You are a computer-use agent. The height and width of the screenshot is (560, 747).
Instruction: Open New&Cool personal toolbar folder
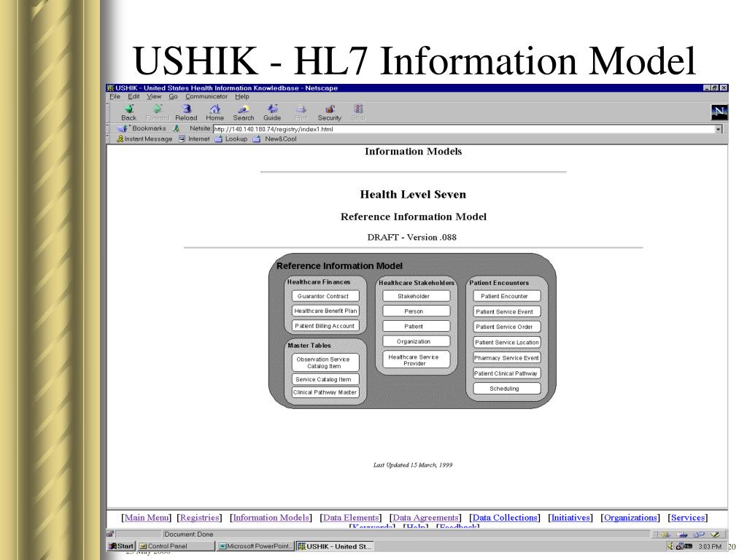[274, 139]
